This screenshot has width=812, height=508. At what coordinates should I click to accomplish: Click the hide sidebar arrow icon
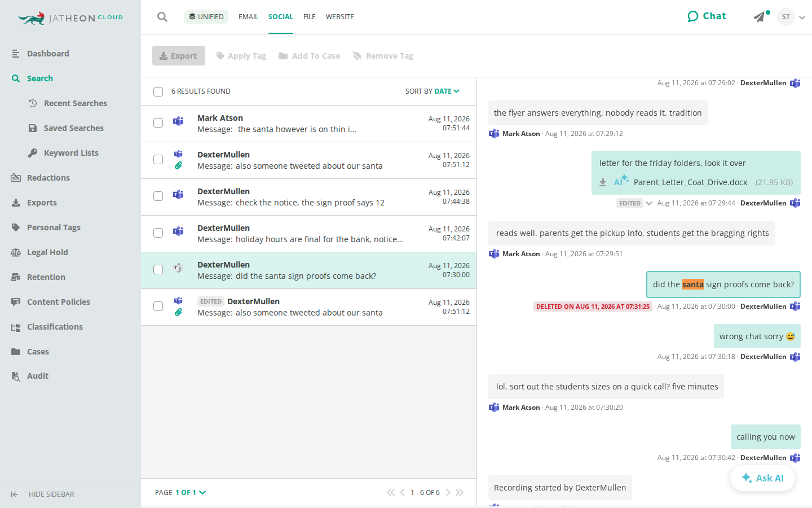point(15,494)
